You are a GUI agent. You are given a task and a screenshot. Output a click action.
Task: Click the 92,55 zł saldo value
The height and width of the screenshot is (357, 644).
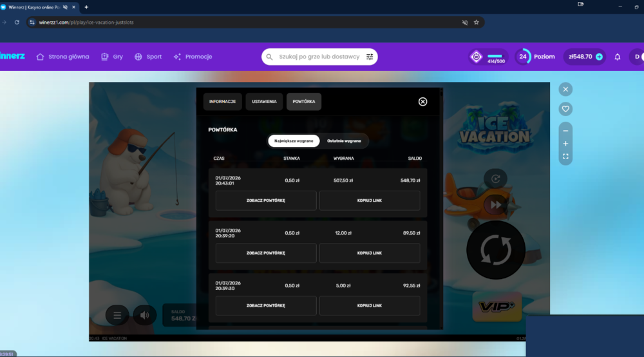412,285
